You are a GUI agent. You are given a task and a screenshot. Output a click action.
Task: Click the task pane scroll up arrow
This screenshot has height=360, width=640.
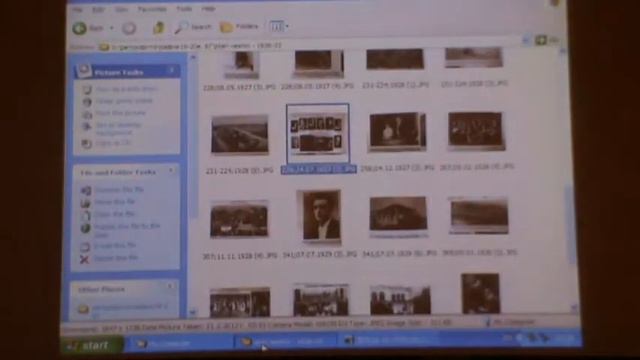(x=193, y=58)
